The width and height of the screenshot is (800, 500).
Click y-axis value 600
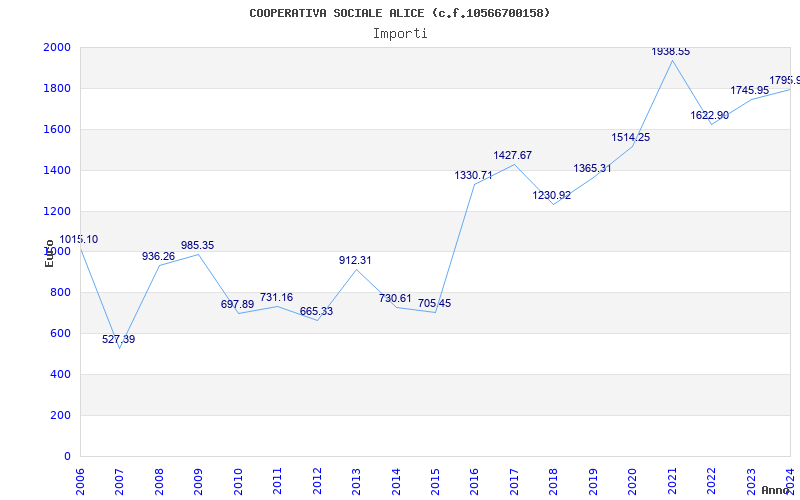(x=60, y=334)
